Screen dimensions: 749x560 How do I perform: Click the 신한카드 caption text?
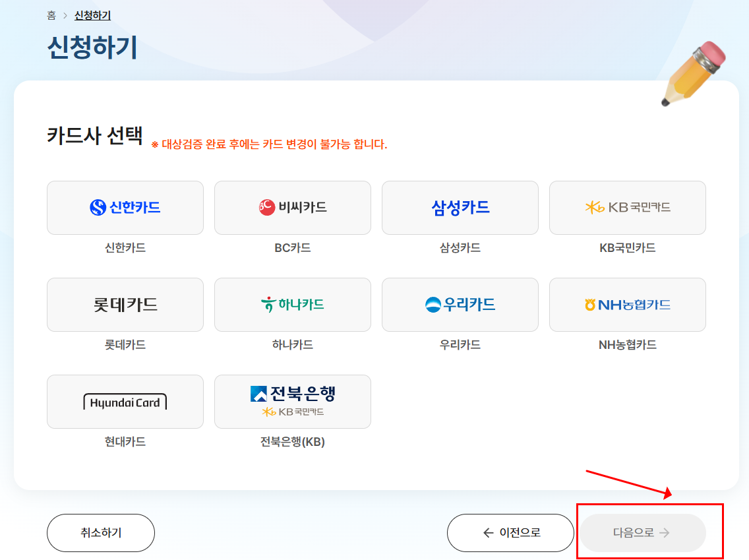(x=125, y=247)
